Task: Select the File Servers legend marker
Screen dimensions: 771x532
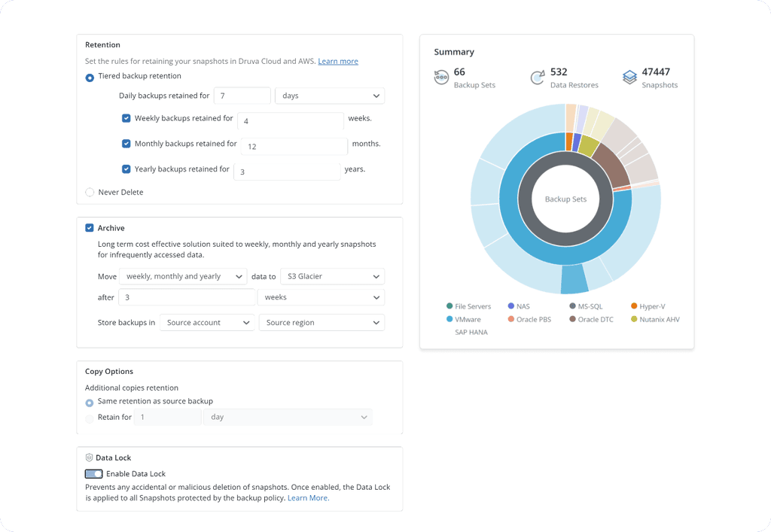Action: [x=448, y=306]
